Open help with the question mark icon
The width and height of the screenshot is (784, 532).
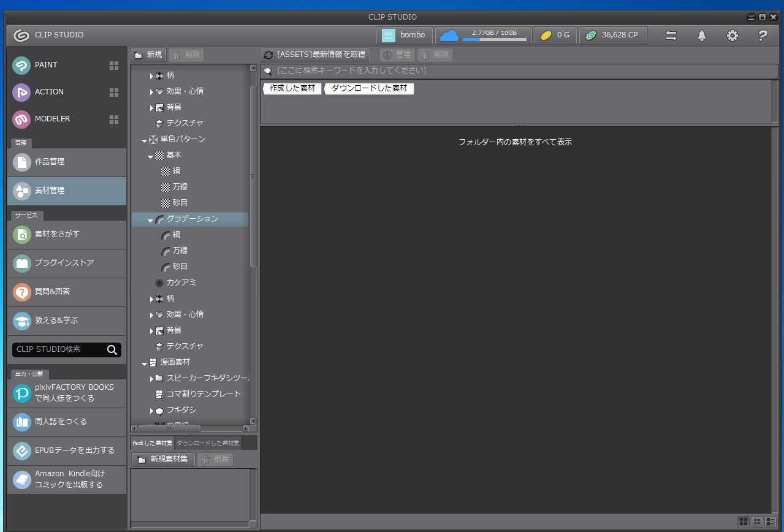coord(763,36)
